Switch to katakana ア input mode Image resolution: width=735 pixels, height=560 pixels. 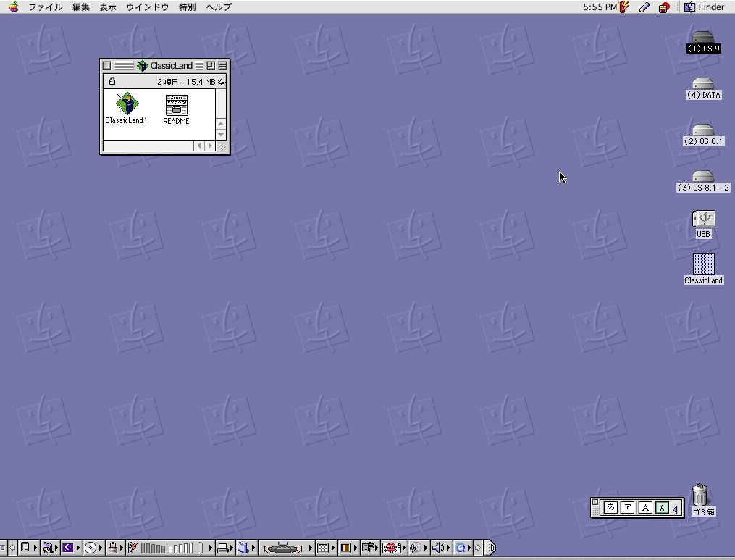[x=628, y=507]
